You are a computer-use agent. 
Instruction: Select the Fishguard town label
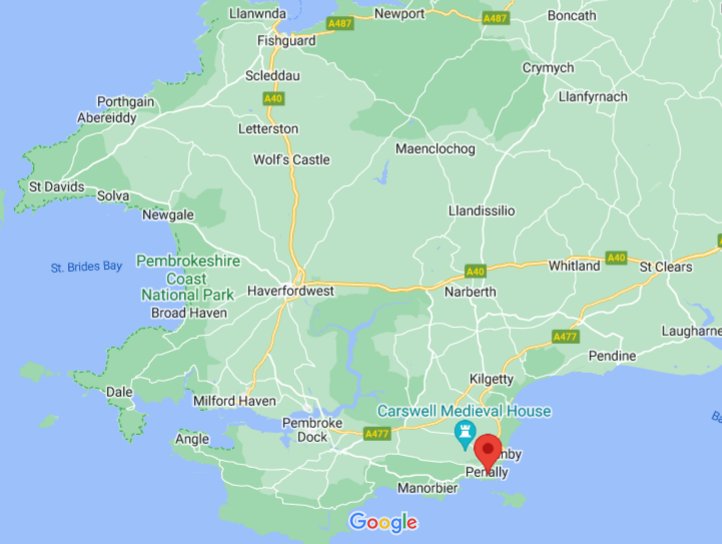point(286,41)
